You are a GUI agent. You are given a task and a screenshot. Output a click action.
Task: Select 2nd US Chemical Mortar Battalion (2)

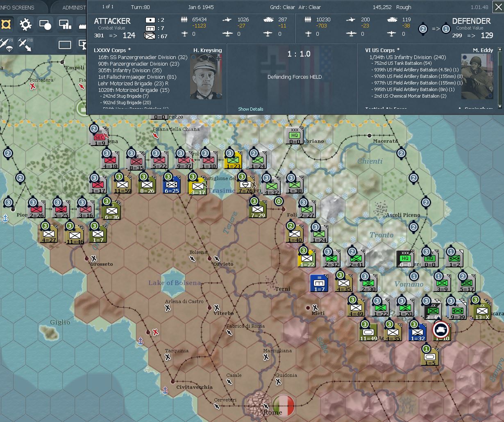[x=409, y=96]
